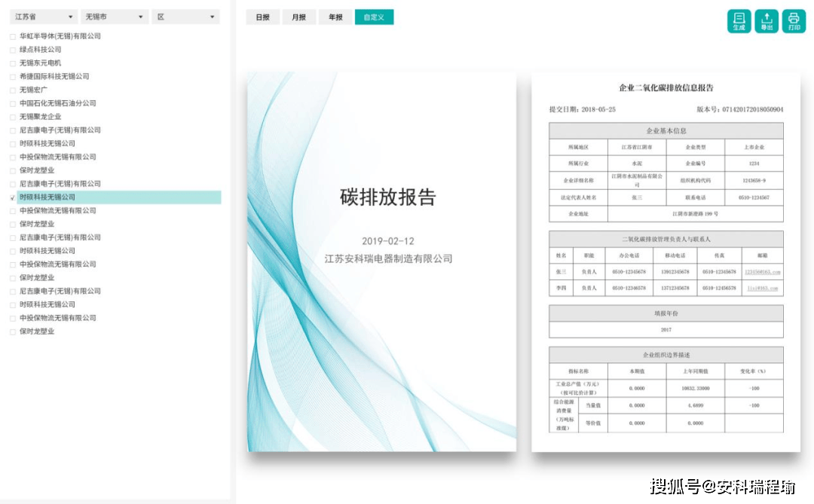Image resolution: width=814 pixels, height=504 pixels.
Task: Click the 企业基本信息 section header
Action: 666,131
